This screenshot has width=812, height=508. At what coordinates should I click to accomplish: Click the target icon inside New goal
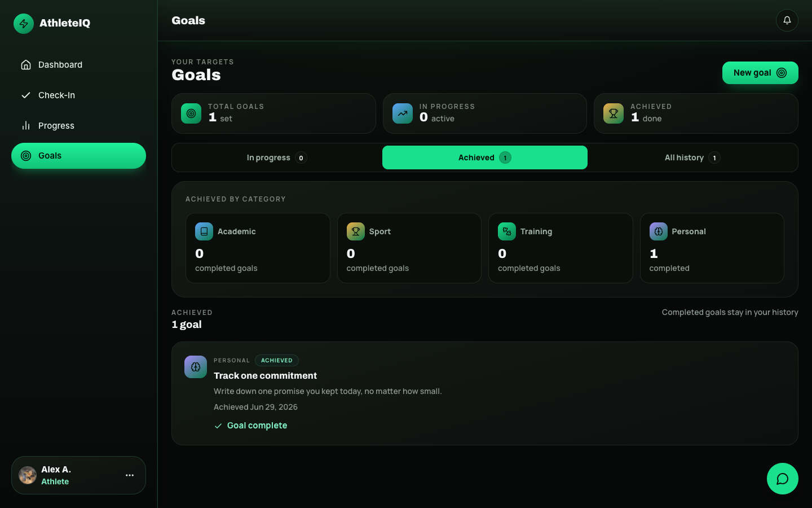pos(782,73)
